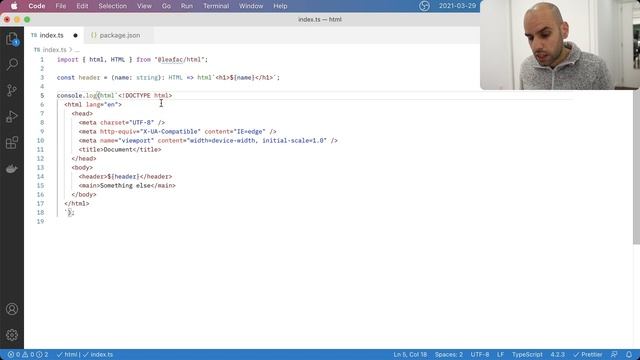Screen dimensions: 640x360
Task: Click line number 14 in the gutter
Action: [40, 177]
